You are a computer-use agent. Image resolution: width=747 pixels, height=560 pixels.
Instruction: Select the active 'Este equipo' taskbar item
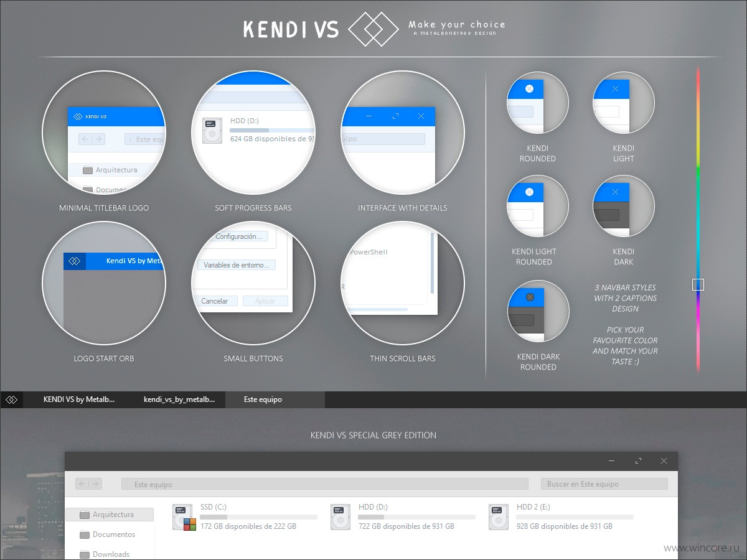coord(275,399)
